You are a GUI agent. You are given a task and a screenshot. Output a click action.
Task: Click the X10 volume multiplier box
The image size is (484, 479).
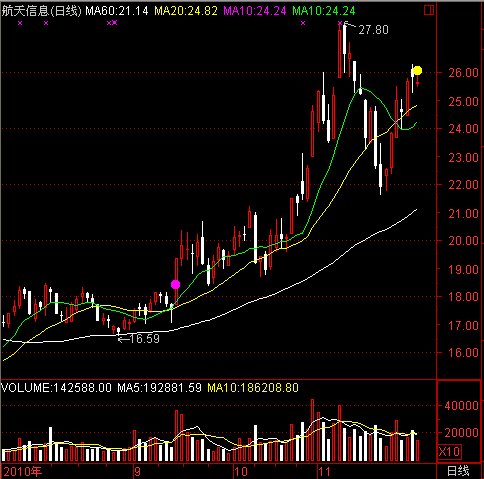[x=450, y=452]
